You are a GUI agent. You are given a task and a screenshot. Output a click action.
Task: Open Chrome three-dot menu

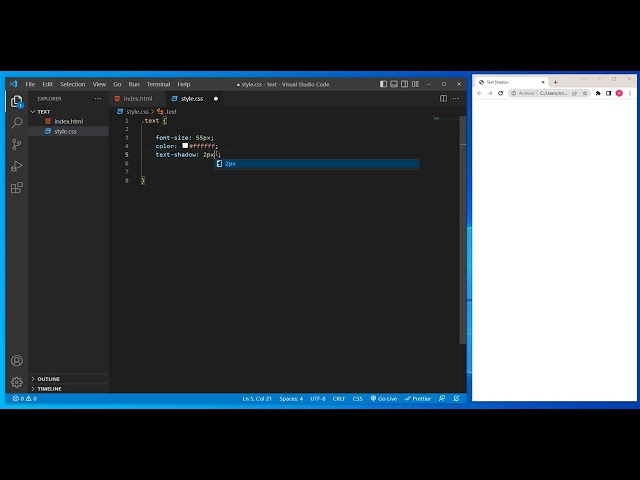point(630,93)
